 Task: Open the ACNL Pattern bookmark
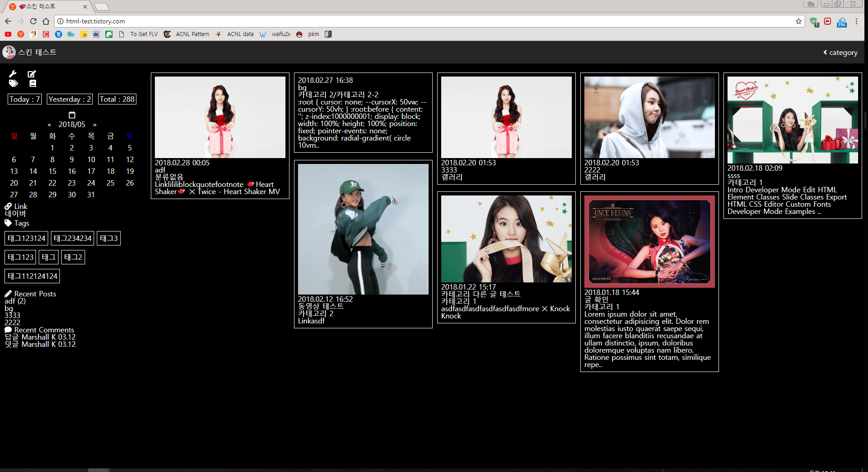click(x=192, y=34)
